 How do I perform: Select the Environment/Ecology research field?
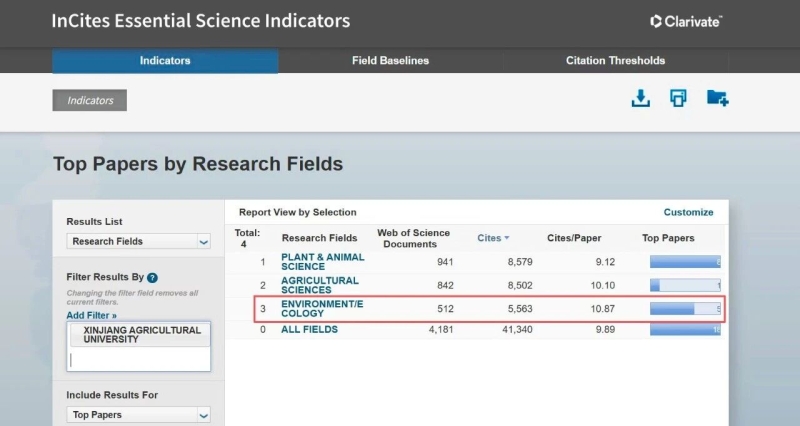[x=323, y=308]
